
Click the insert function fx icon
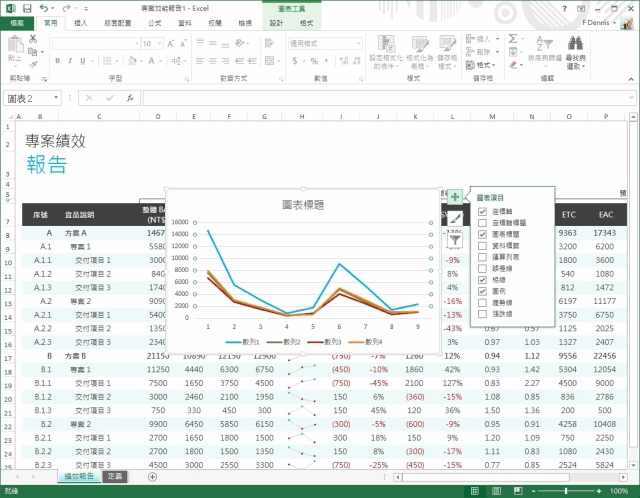(130, 98)
